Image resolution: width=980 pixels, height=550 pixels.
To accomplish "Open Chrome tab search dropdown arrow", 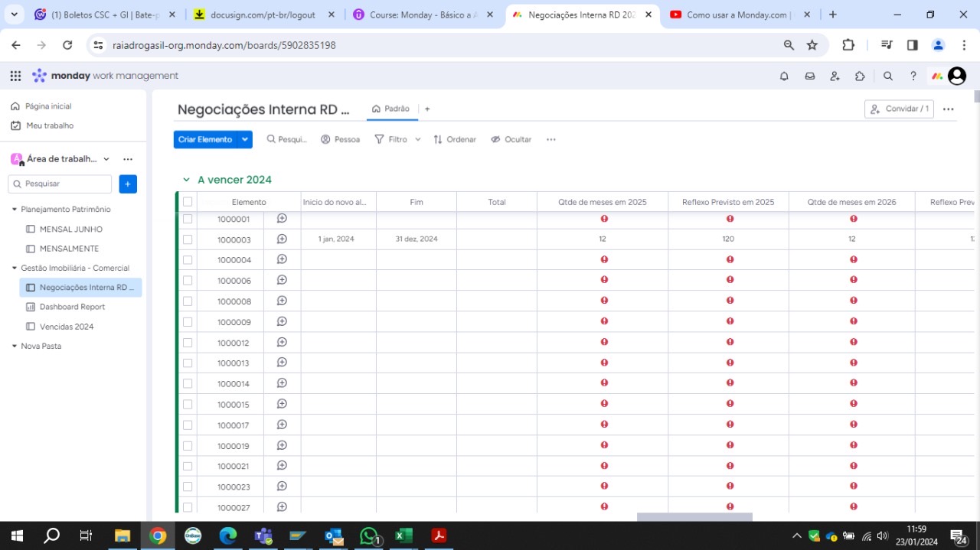I will click(x=14, y=15).
